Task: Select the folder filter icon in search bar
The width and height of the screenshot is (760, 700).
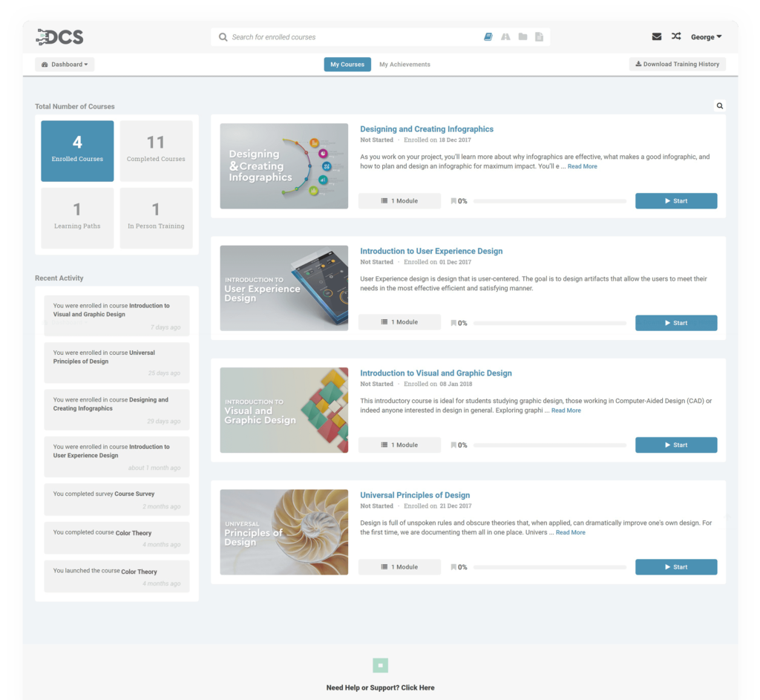Action: pyautogui.click(x=522, y=37)
